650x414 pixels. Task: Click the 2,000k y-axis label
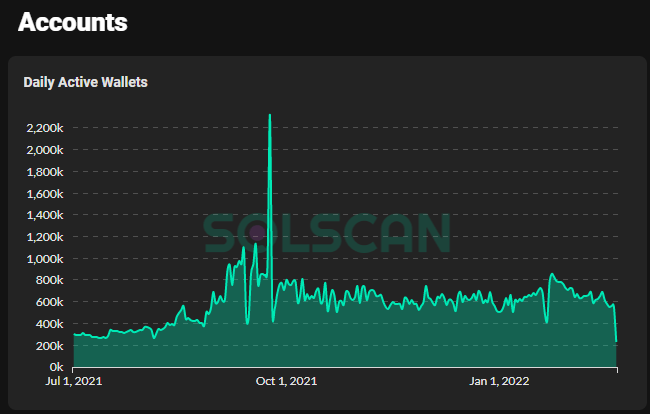tap(45, 150)
